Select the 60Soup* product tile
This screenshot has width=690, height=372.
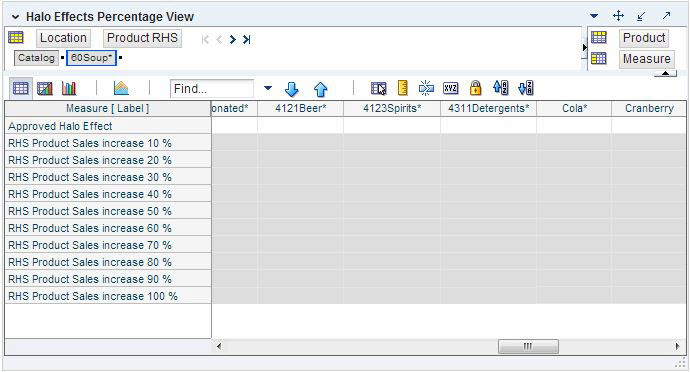[x=92, y=58]
